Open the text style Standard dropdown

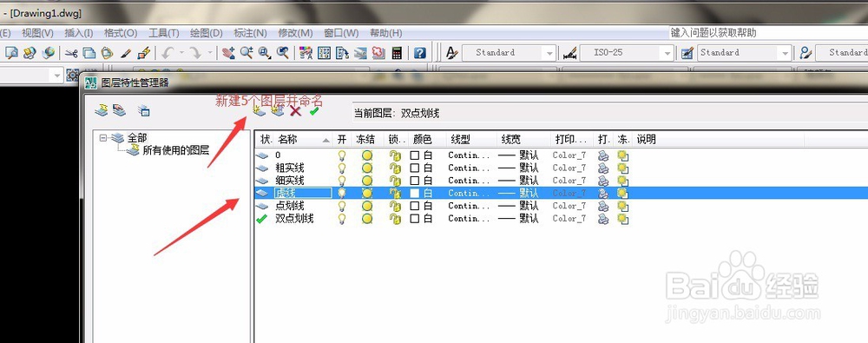pos(549,53)
